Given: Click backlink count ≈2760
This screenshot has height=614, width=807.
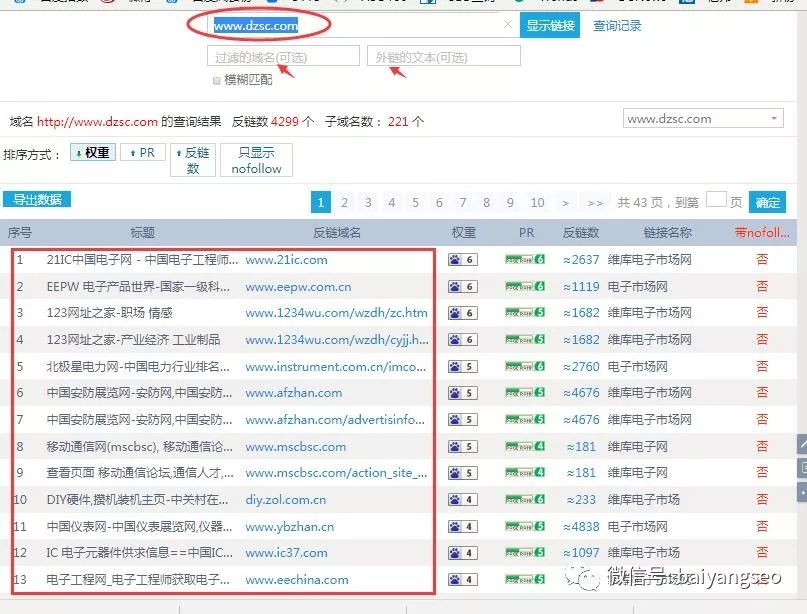Looking at the screenshot, I should tap(581, 366).
